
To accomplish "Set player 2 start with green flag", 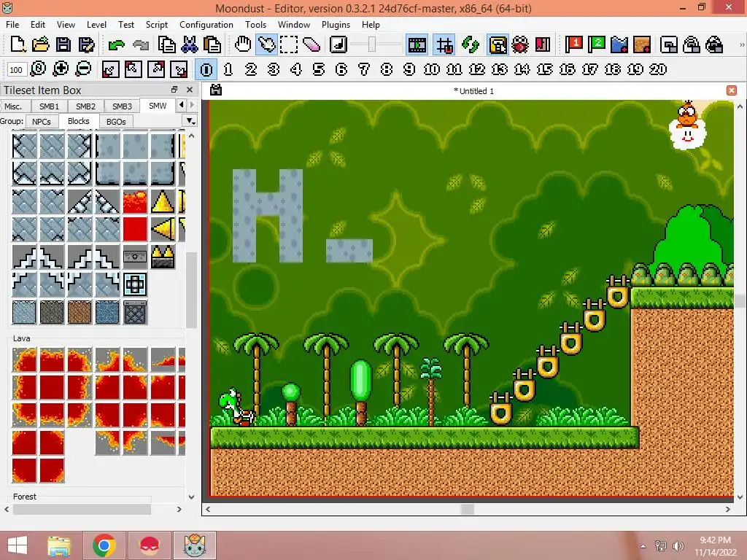I will (596, 44).
